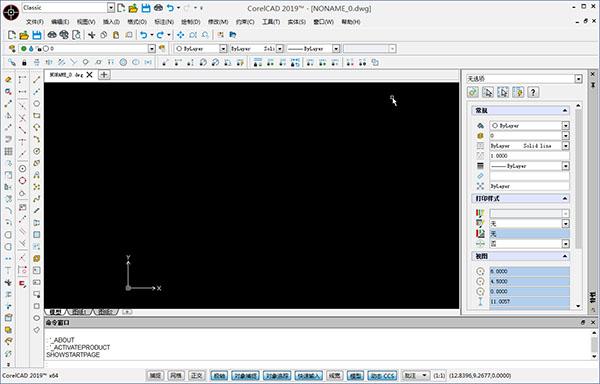Viewport: 600px width, 384px height.
Task: Toggle the 网格 (Grid) status bar button
Action: click(x=176, y=376)
